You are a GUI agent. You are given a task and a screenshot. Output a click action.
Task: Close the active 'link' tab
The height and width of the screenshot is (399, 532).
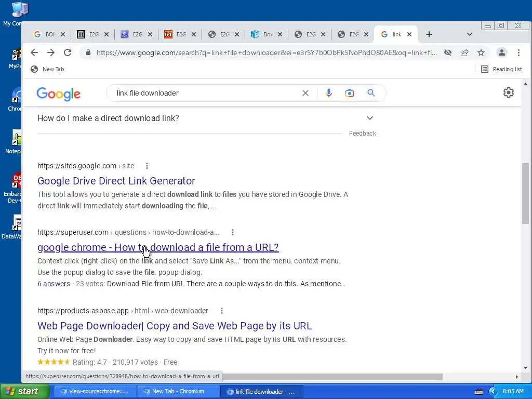click(409, 34)
